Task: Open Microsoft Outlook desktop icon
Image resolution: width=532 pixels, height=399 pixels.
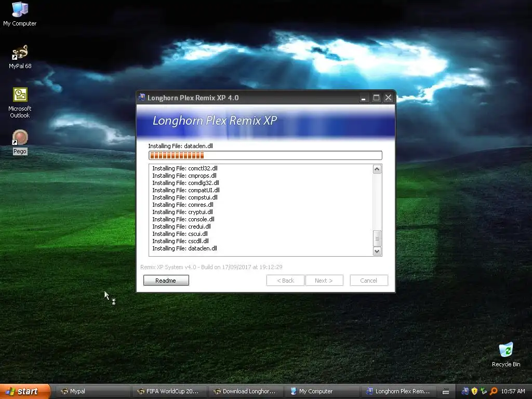Action: 20,102
